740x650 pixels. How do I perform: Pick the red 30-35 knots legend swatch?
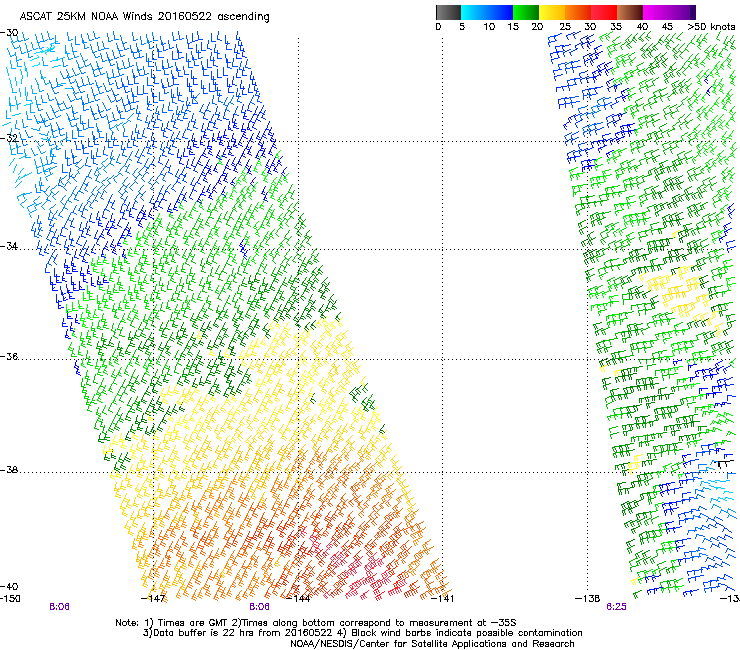coord(604,12)
